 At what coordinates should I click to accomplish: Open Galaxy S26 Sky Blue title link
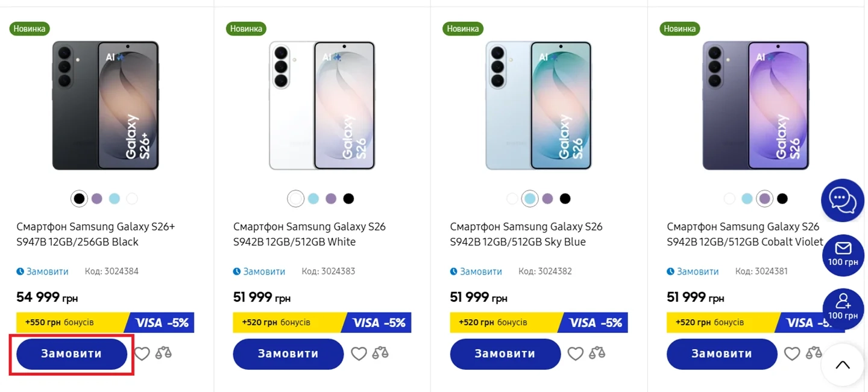click(526, 234)
